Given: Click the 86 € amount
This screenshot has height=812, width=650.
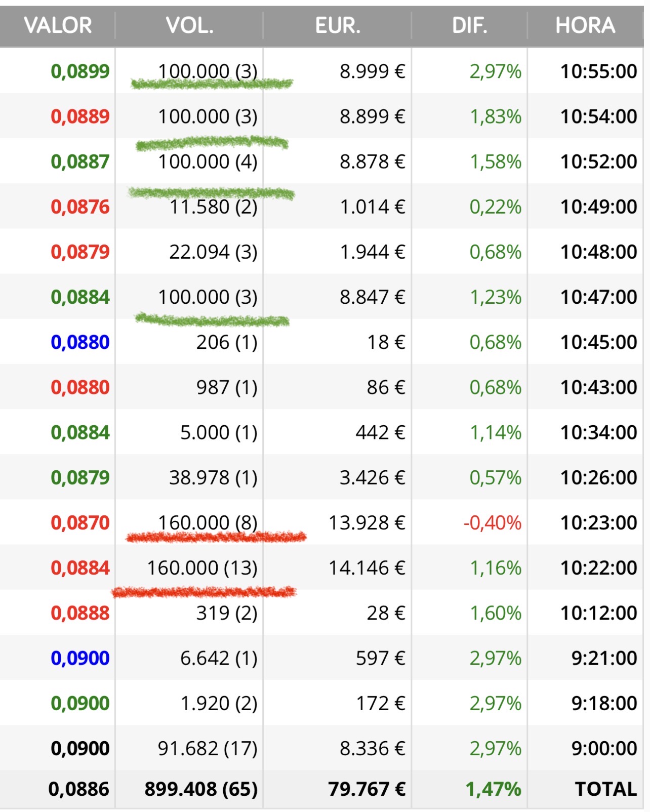Looking at the screenshot, I should pos(386,387).
